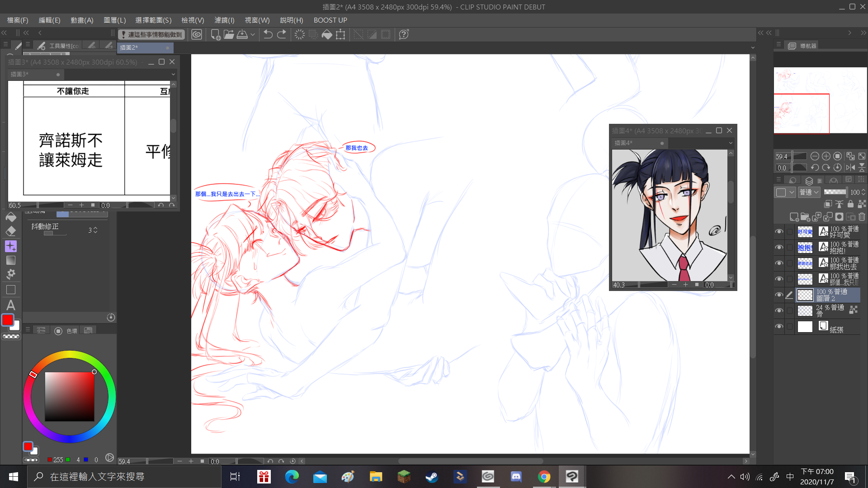Image resolution: width=868 pixels, height=488 pixels.
Task: Expand the main canvas tab list chevron
Action: pos(753,47)
